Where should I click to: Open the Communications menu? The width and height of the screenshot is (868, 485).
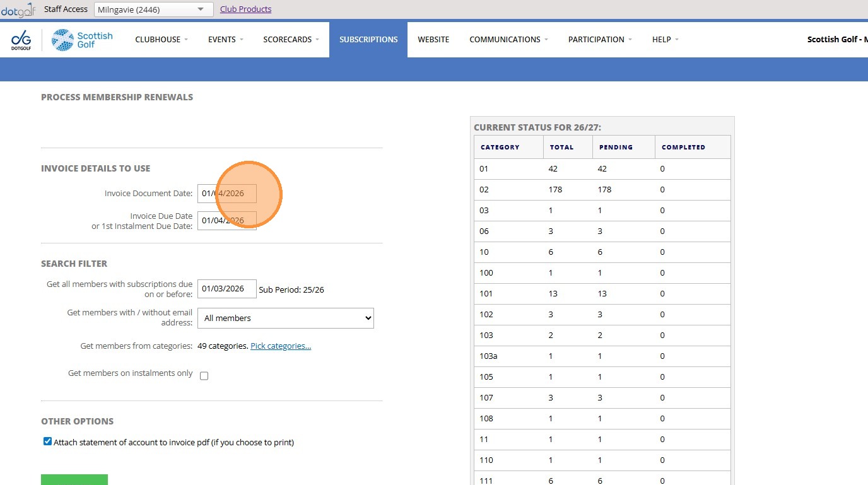click(x=508, y=40)
